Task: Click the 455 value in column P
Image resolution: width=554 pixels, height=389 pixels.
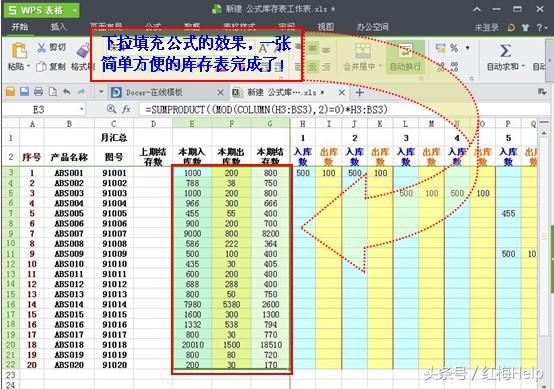Action: [x=508, y=213]
